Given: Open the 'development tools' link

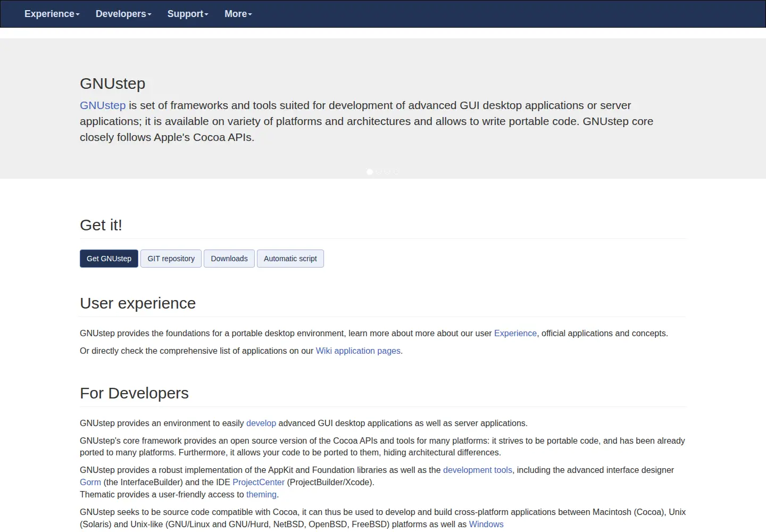Looking at the screenshot, I should point(478,470).
